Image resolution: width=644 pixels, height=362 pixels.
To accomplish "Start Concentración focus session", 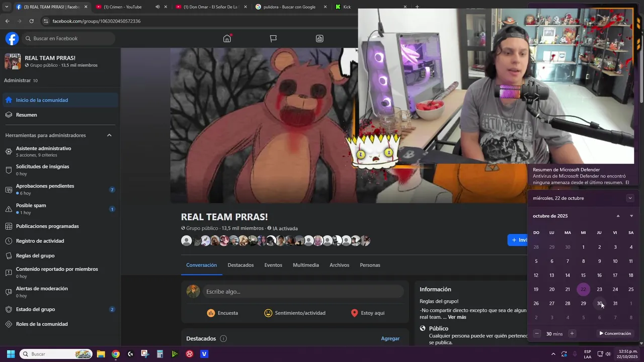I will tap(615, 333).
